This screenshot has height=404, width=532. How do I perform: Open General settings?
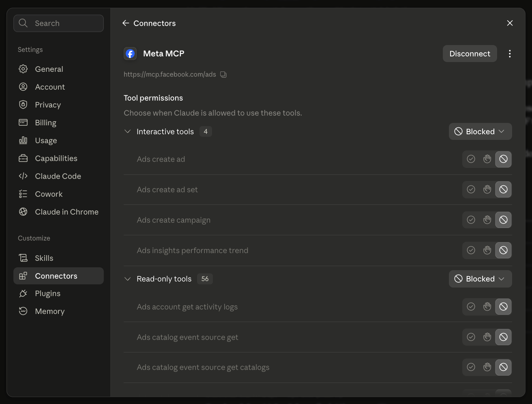click(58, 69)
